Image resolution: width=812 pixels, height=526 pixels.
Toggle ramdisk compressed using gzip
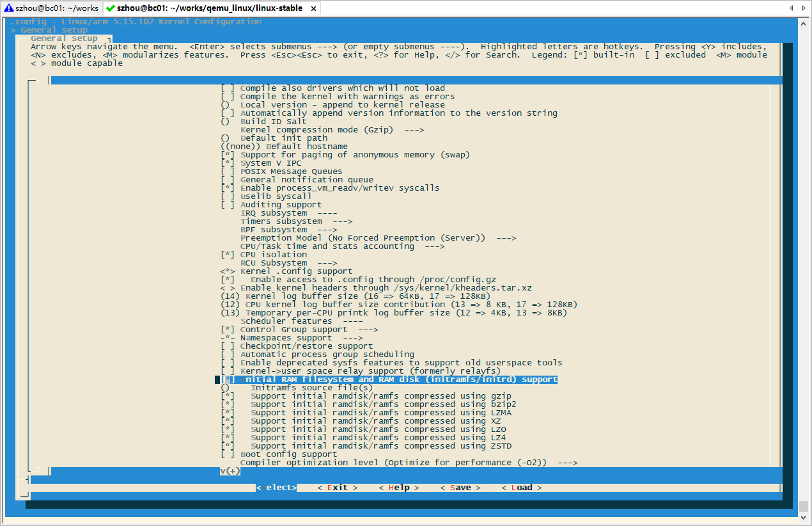pos(366,396)
